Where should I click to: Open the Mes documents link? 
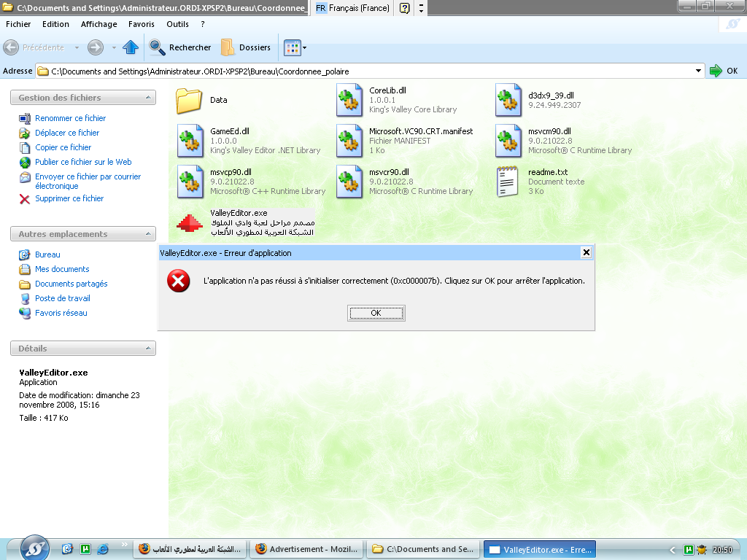tap(62, 270)
